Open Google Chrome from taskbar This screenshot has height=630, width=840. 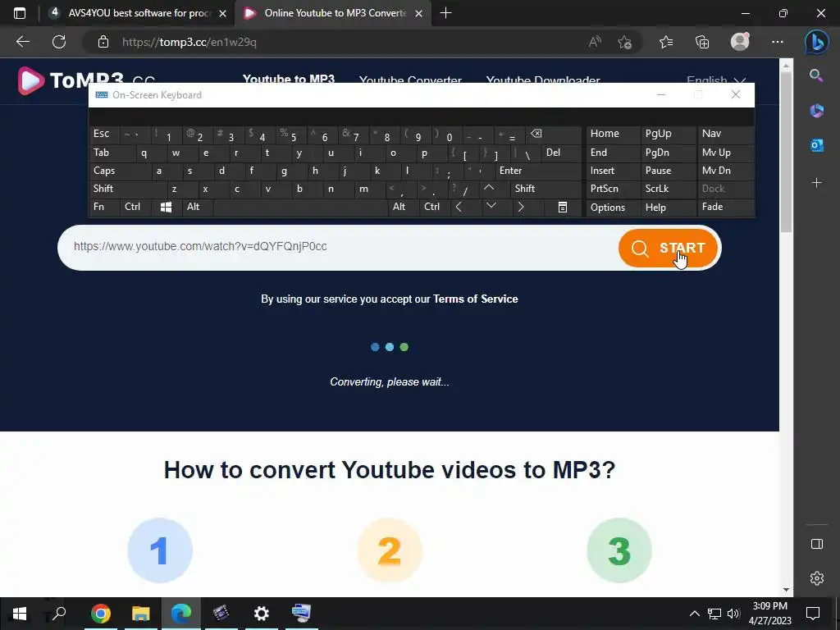pos(100,614)
